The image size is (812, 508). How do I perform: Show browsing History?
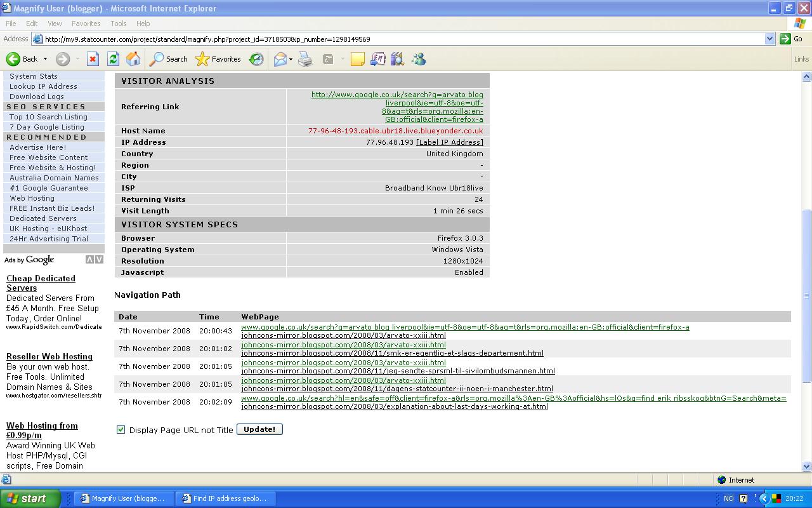click(x=256, y=59)
